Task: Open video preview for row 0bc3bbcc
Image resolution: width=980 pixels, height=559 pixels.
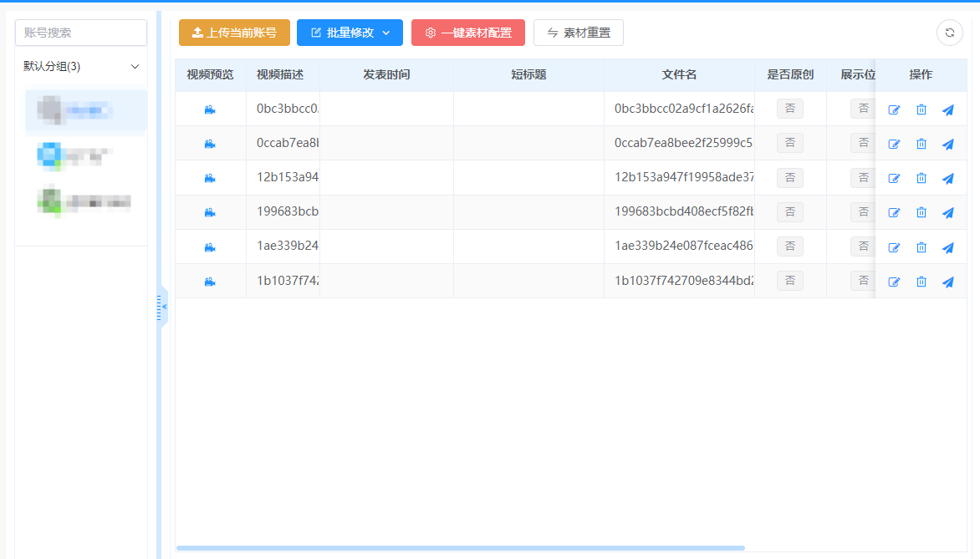Action: [x=210, y=109]
